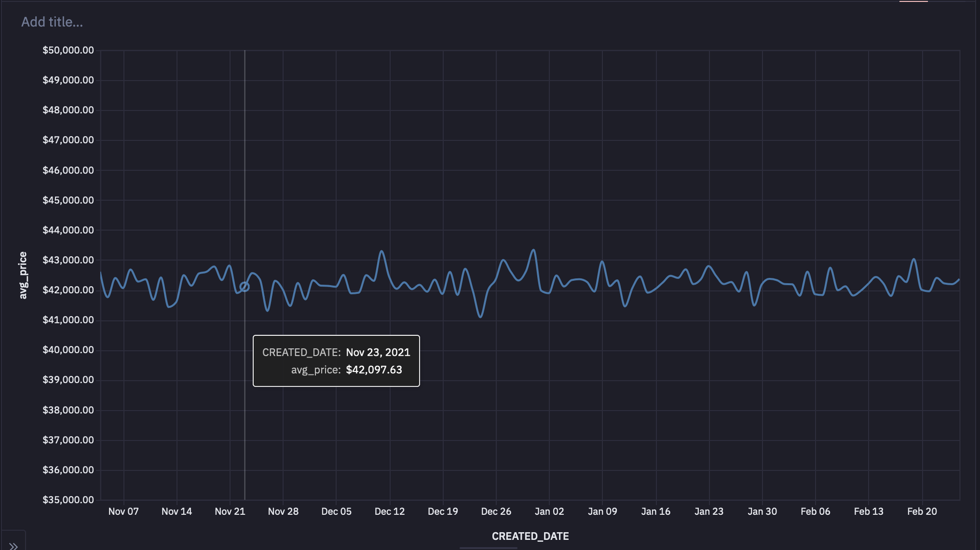This screenshot has height=550, width=980.
Task: Click the $35,000.00 y-axis label
Action: (68, 500)
